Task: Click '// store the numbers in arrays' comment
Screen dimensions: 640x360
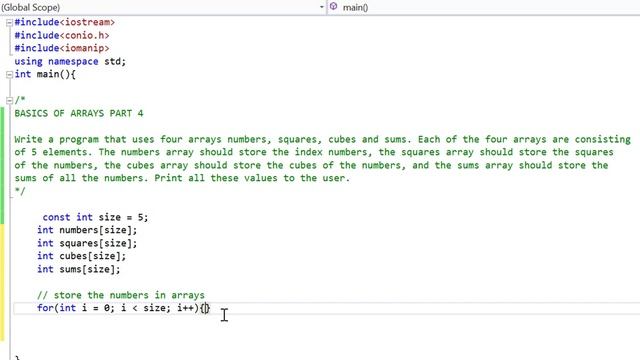Action: 121,295
